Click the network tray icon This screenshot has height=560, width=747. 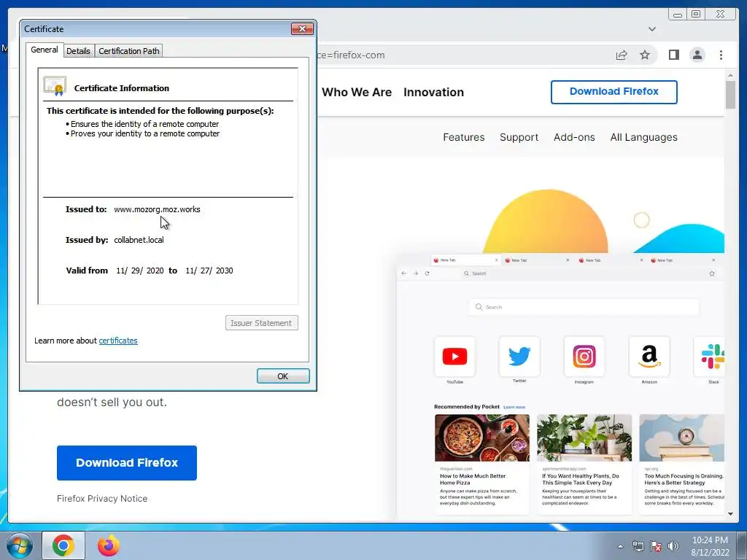pos(638,546)
